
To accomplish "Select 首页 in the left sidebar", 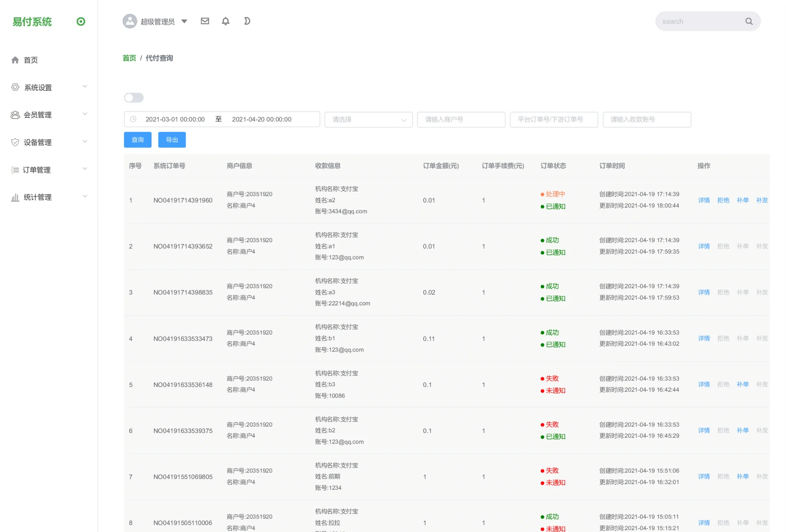I will (x=31, y=60).
